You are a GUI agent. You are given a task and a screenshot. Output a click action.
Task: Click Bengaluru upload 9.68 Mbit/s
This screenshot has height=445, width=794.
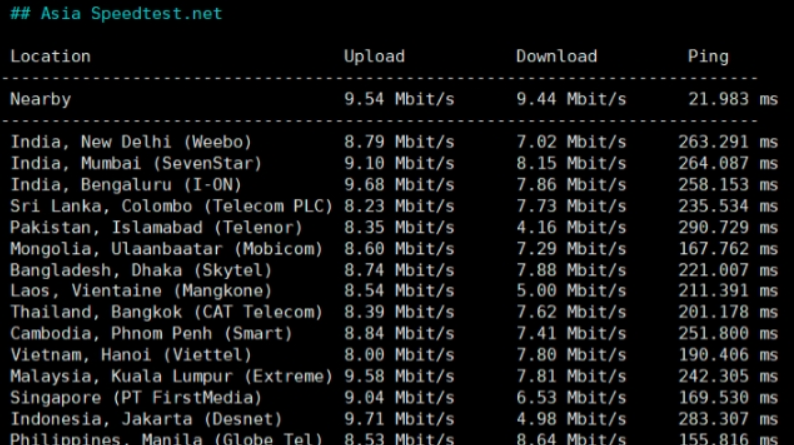point(399,185)
